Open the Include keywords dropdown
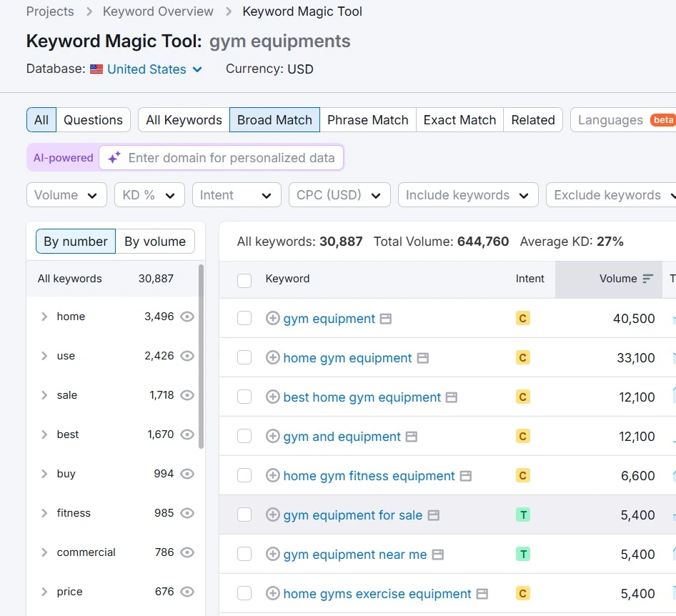The width and height of the screenshot is (676, 616). (468, 195)
